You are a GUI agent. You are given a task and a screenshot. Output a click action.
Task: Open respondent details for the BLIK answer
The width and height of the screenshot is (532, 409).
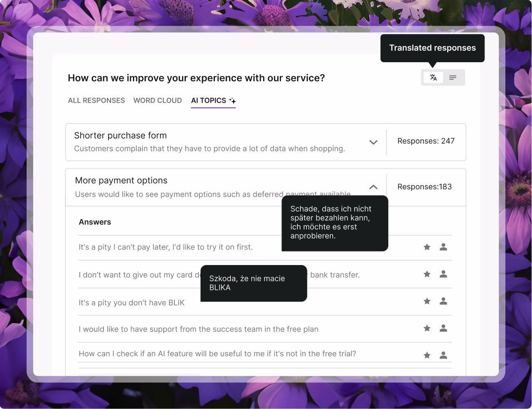coord(443,301)
